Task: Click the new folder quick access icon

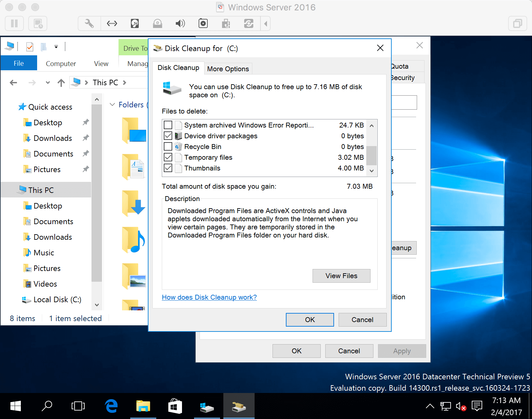Action: tap(44, 47)
